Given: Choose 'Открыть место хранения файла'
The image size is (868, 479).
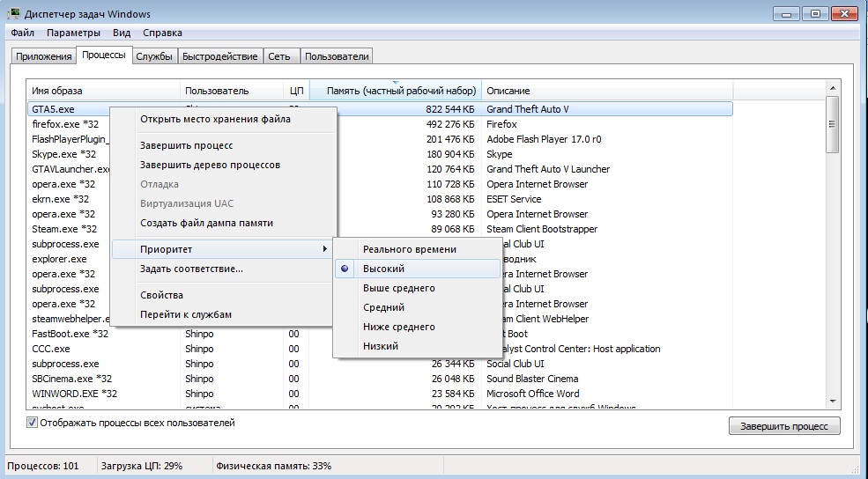Looking at the screenshot, I should [223, 119].
